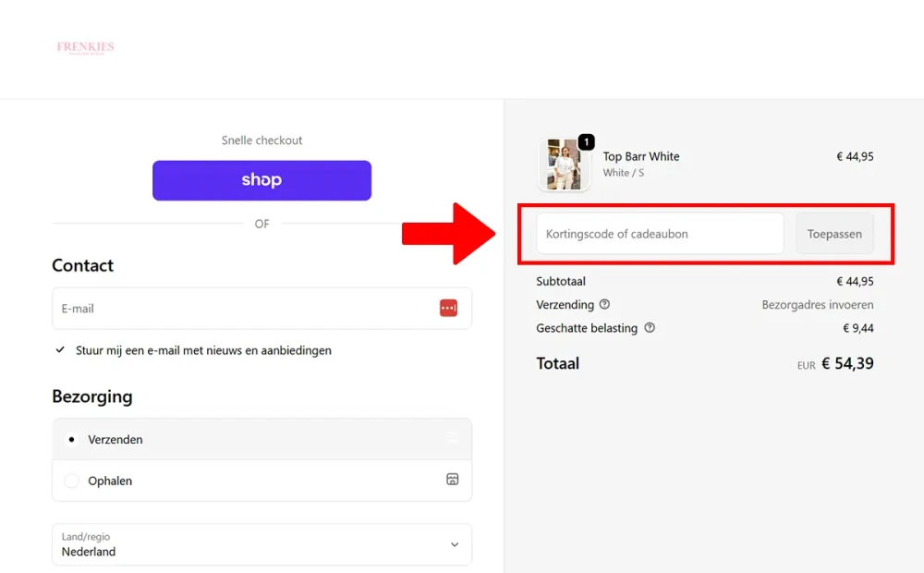
Task: Click the help icon beside Geschatte belasting
Action: (650, 328)
